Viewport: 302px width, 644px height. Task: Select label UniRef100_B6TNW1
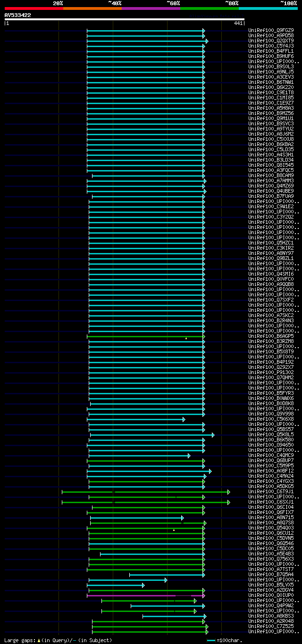271,82
